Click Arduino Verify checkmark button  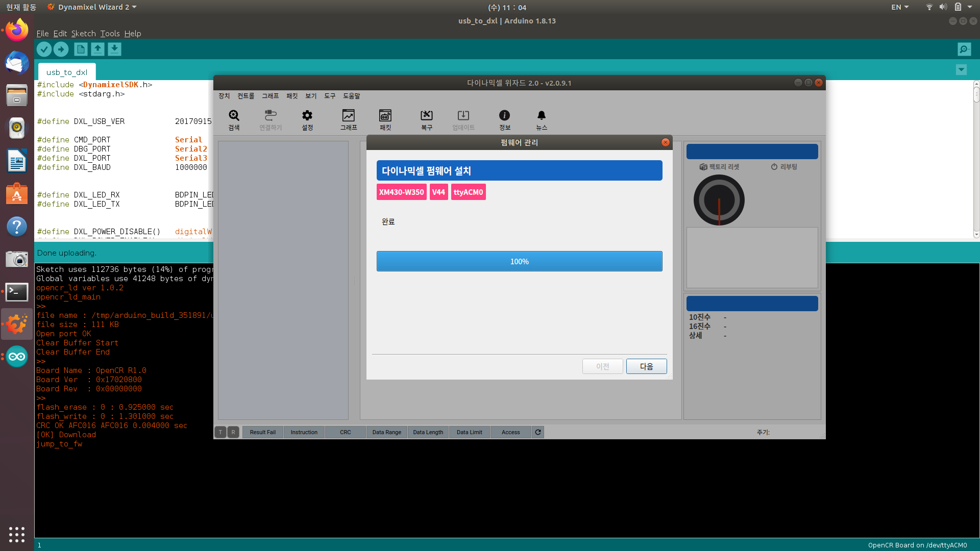[x=44, y=49]
